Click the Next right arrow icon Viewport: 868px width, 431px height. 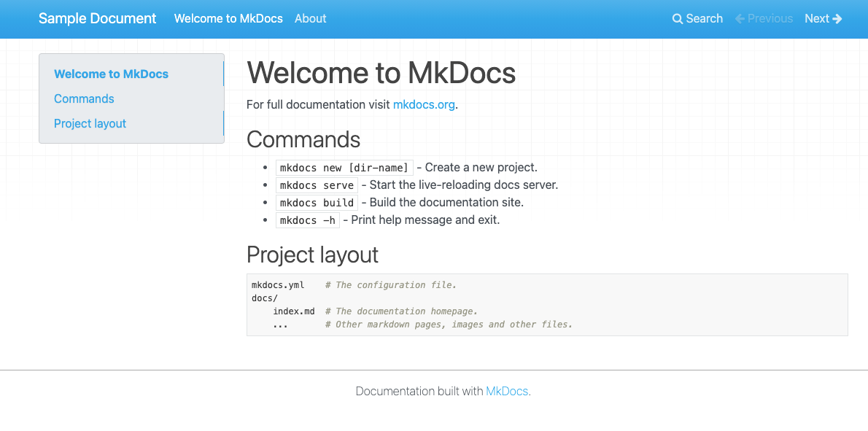[x=837, y=19]
